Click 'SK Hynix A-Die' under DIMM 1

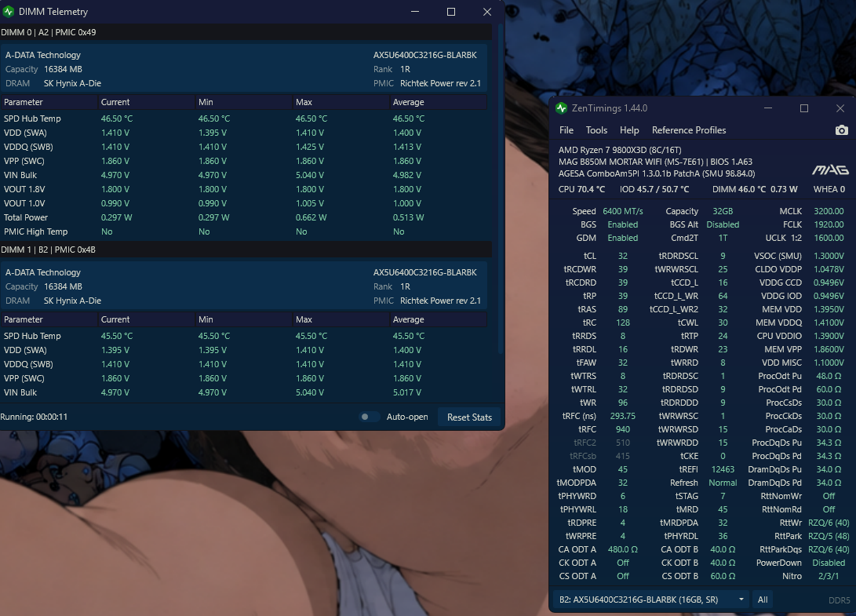tap(72, 301)
